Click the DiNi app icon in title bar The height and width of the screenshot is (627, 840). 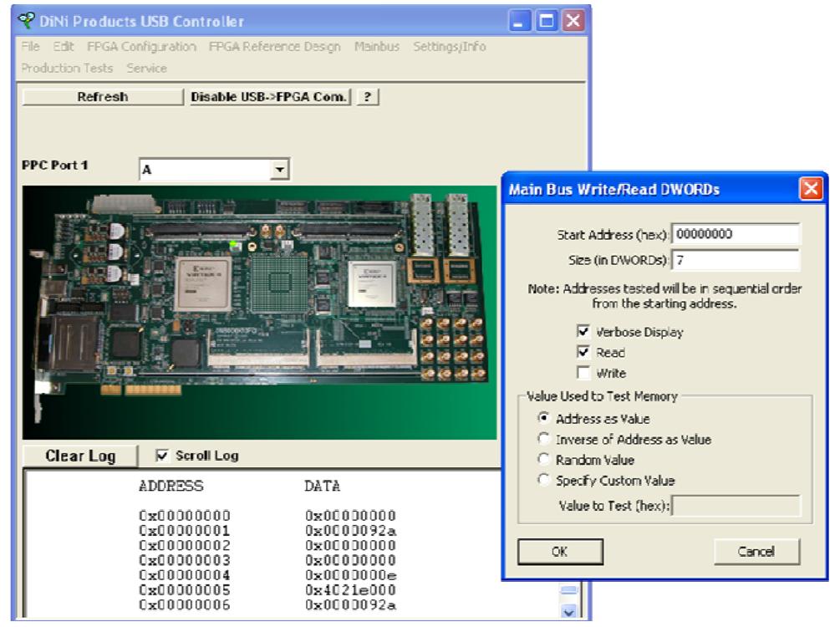[x=25, y=21]
